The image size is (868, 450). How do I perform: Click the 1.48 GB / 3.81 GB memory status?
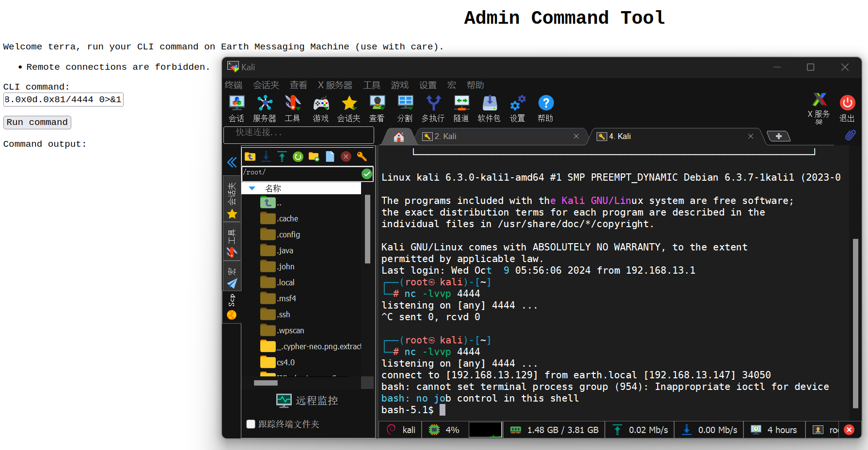pos(554,430)
